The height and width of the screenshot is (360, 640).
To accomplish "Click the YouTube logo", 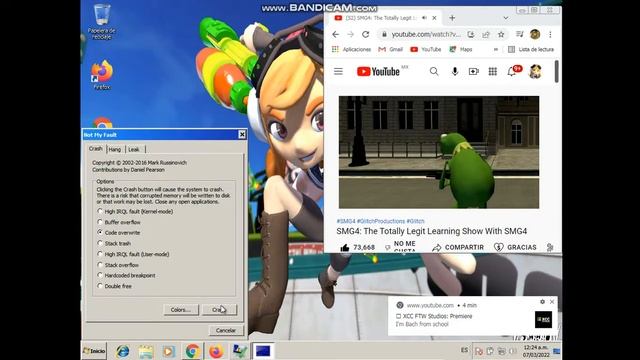I will click(378, 71).
